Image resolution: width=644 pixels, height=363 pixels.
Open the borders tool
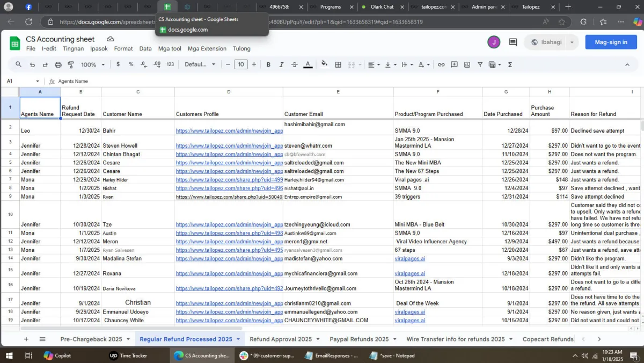pos(338,64)
